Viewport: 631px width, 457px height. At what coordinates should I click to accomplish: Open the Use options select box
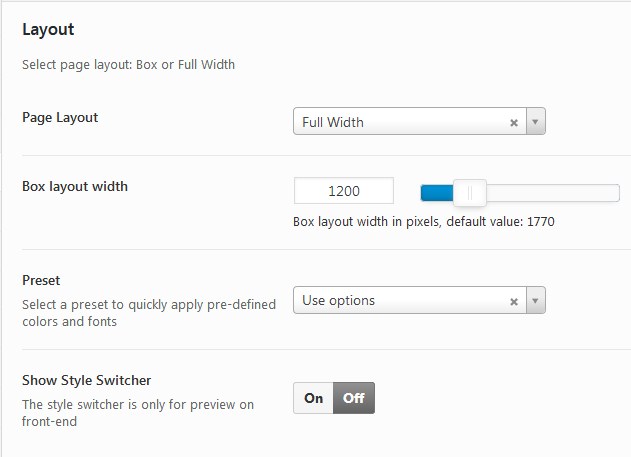[x=419, y=300]
